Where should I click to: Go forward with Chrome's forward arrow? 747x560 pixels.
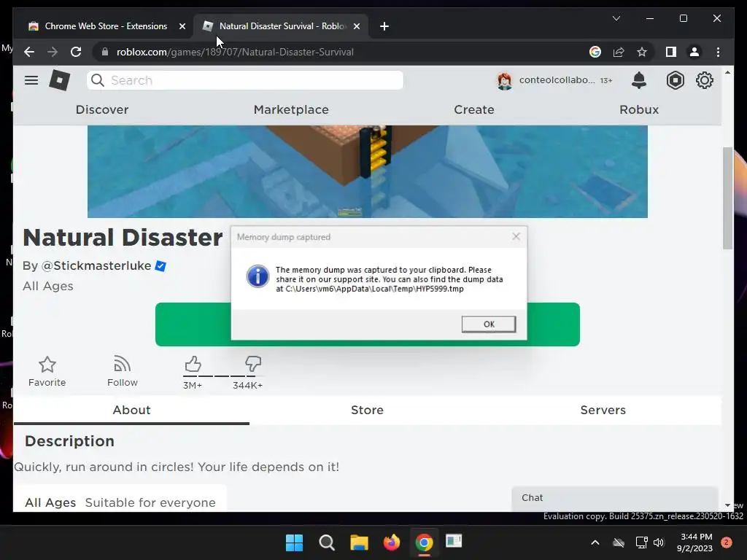53,52
